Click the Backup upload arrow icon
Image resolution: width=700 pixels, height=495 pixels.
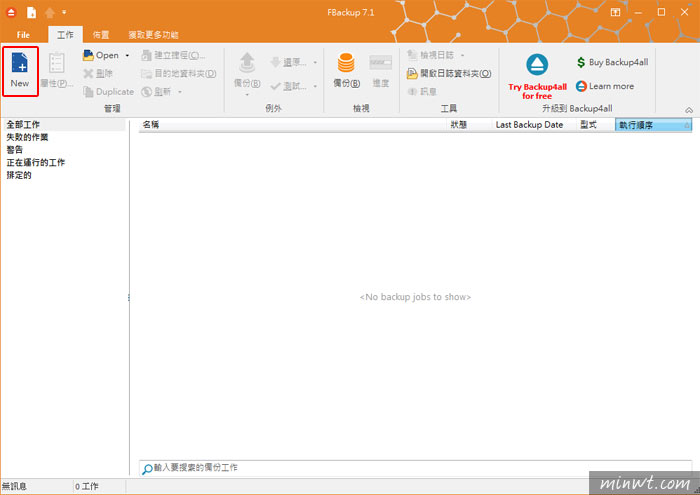247,62
